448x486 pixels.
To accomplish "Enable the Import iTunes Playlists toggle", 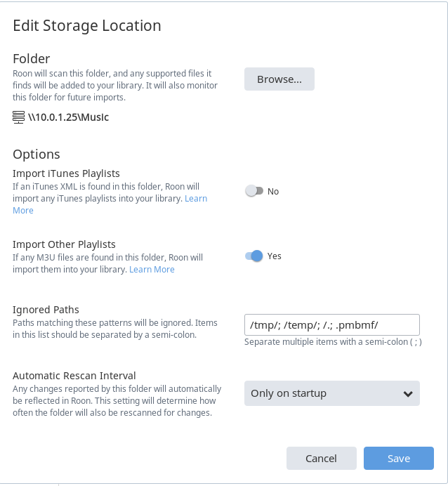I will point(254,191).
